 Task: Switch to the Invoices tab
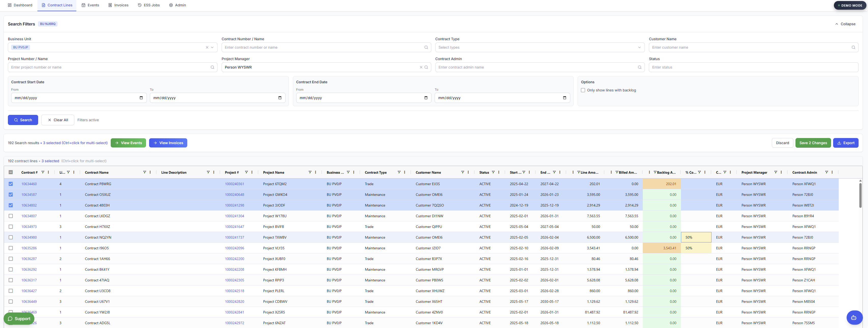(118, 5)
